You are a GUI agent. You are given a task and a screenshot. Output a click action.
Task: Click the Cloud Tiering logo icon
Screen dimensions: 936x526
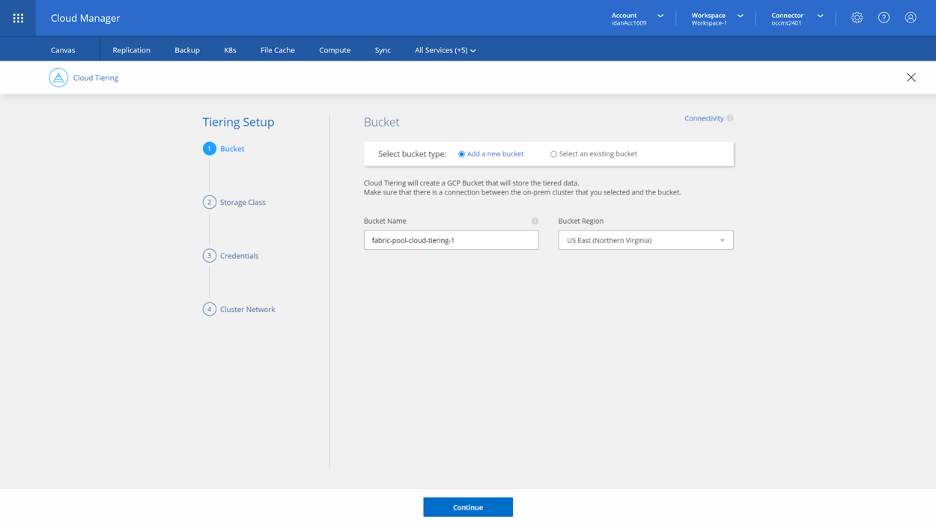[59, 78]
